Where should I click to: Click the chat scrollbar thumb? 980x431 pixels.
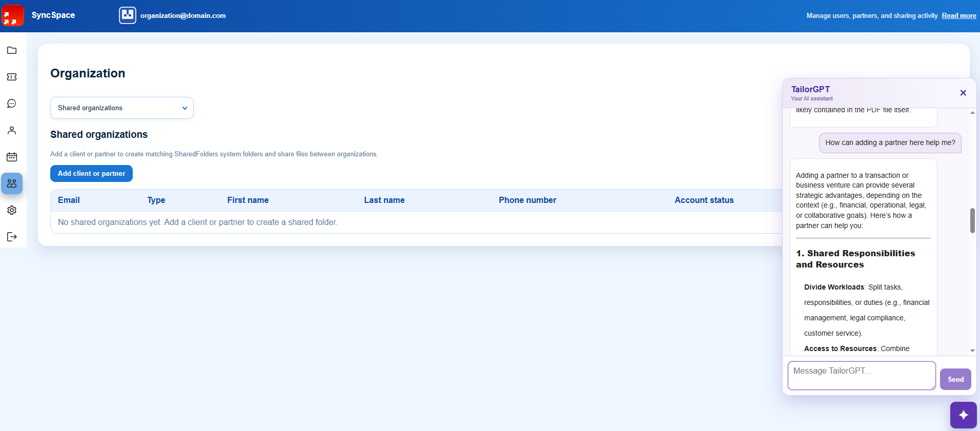[x=972, y=220]
